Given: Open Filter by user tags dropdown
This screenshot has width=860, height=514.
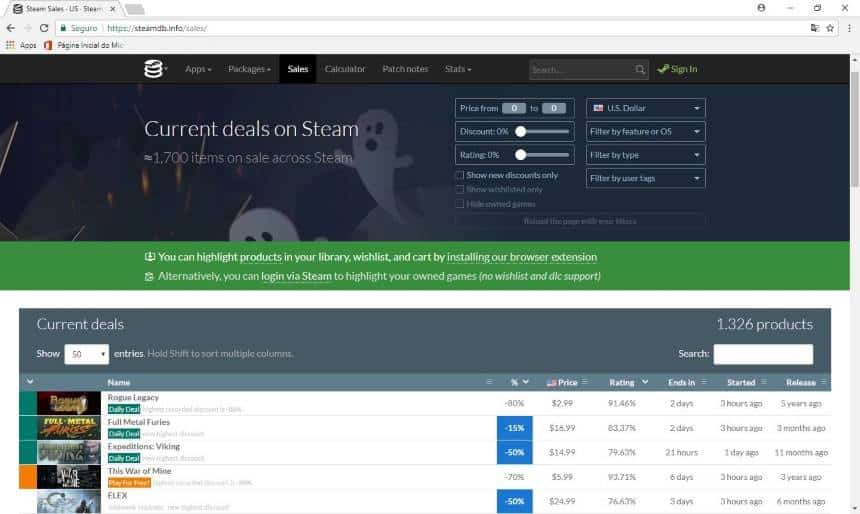Looking at the screenshot, I should tap(646, 178).
